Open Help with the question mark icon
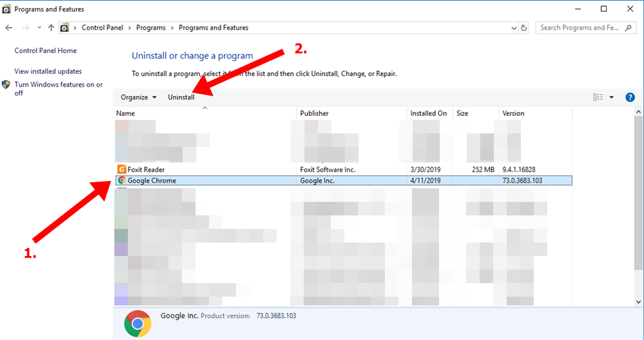Screen dimensions: 644x340 click(x=630, y=98)
